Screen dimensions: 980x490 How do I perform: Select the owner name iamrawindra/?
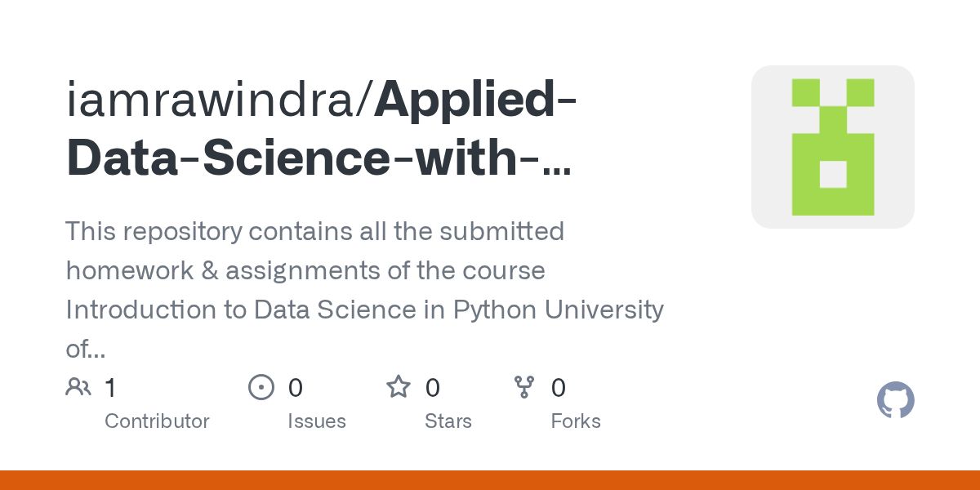[x=220, y=100]
